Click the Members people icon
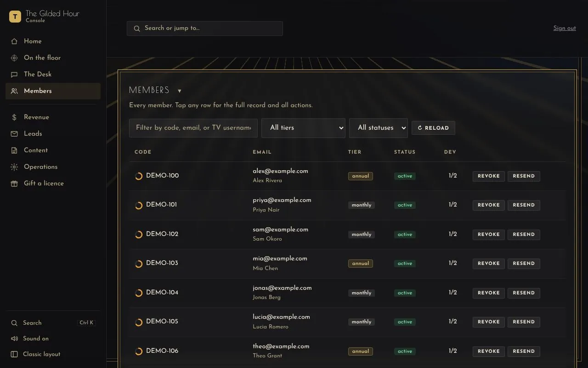Viewport: 588px width, 368px height. point(14,91)
